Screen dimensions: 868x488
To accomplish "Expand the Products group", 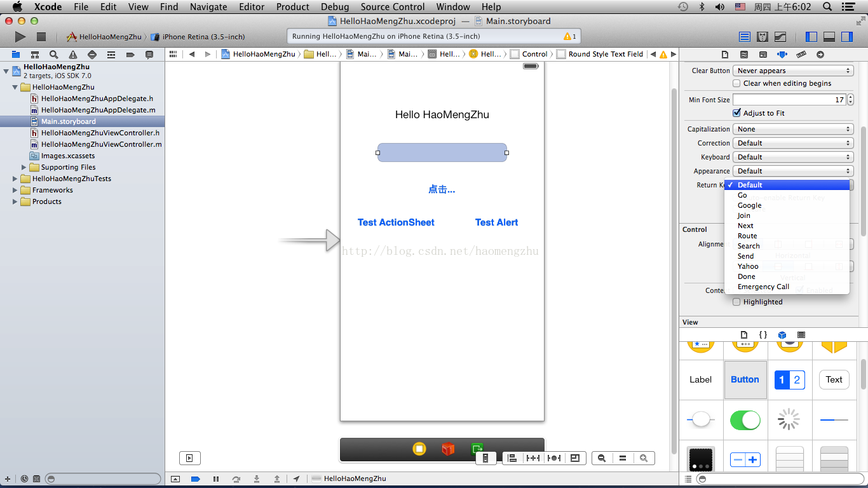I will coord(15,201).
